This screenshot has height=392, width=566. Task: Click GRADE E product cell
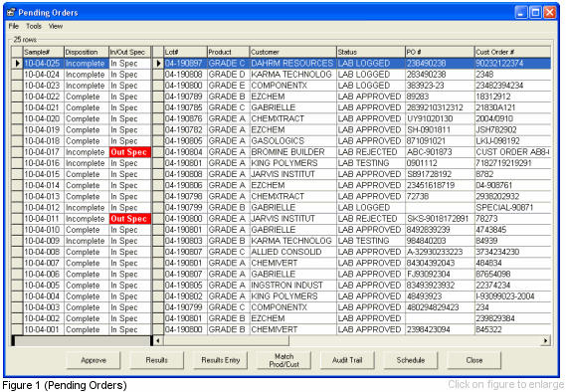(228, 86)
